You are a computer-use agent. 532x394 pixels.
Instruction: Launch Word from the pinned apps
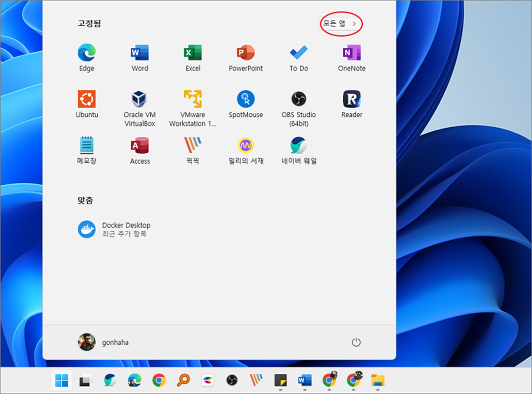click(140, 58)
